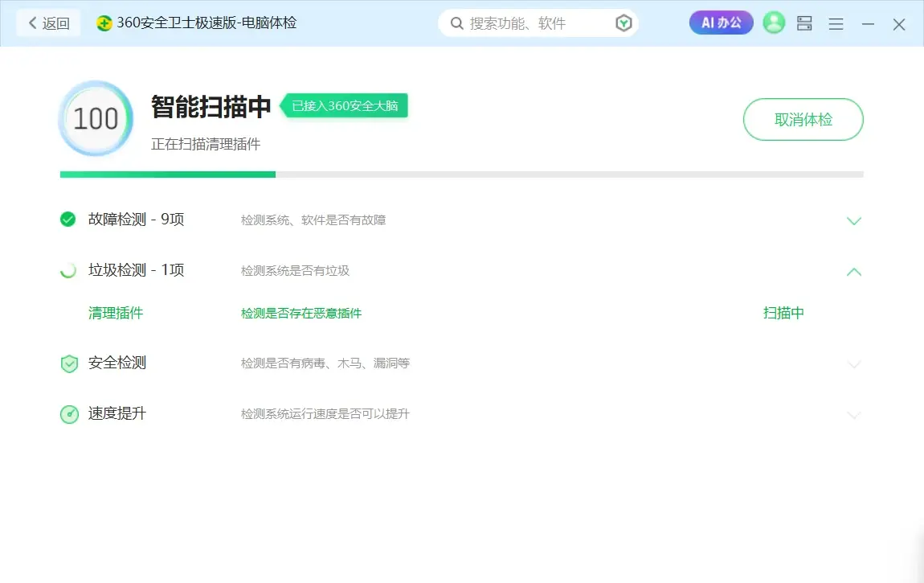Click 检测是否存在恶意插件 description
This screenshot has width=924, height=583.
tap(301, 314)
